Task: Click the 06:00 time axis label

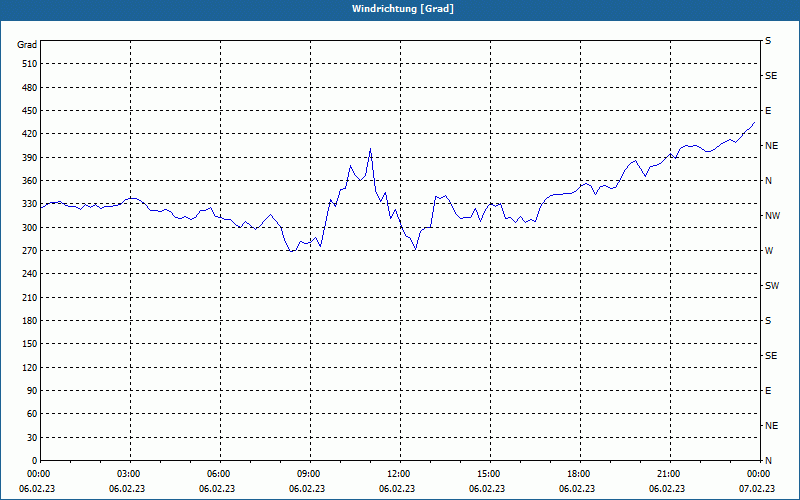Action: (217, 474)
